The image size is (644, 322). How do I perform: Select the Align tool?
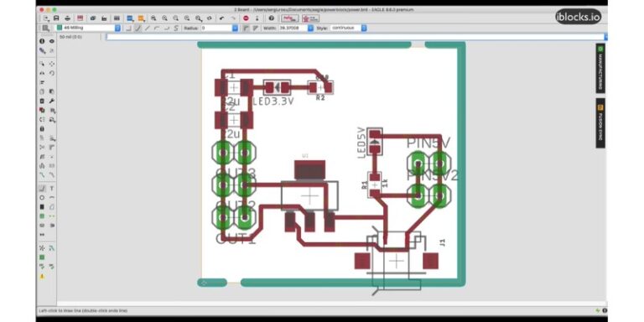(42, 82)
